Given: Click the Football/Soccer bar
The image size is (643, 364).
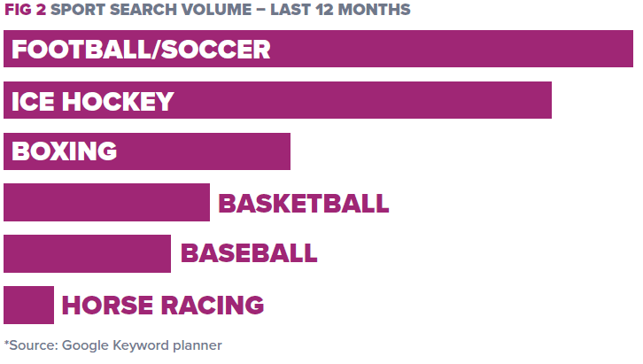Looking at the screenshot, I should (318, 49).
